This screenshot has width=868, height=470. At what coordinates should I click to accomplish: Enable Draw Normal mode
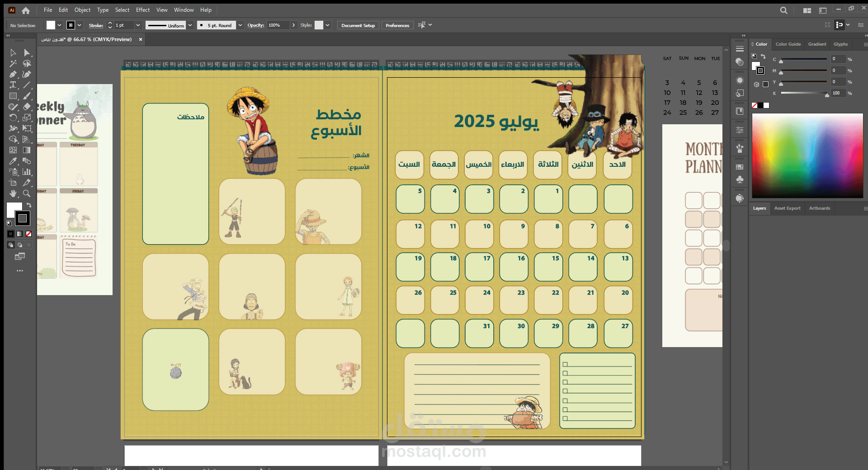tap(11, 244)
